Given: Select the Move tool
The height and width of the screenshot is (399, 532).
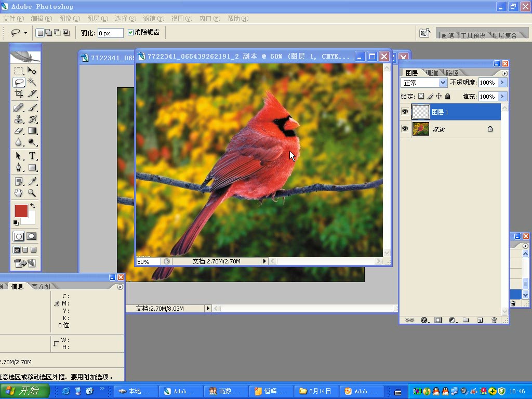Looking at the screenshot, I should tap(32, 71).
